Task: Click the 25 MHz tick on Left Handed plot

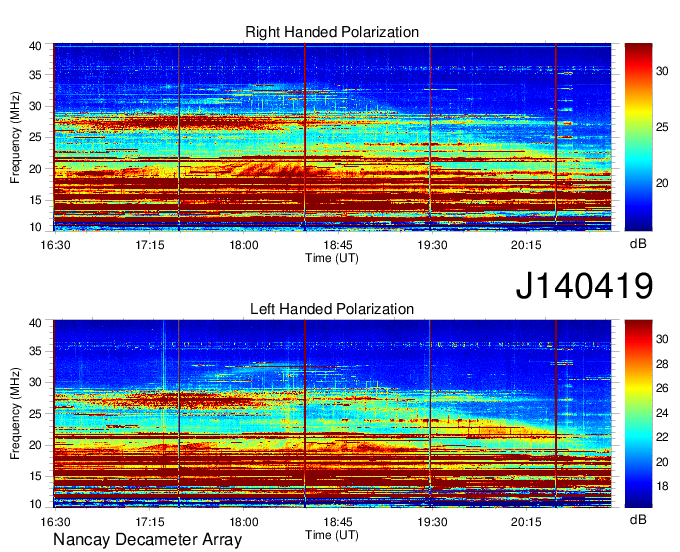Action: click(x=36, y=414)
